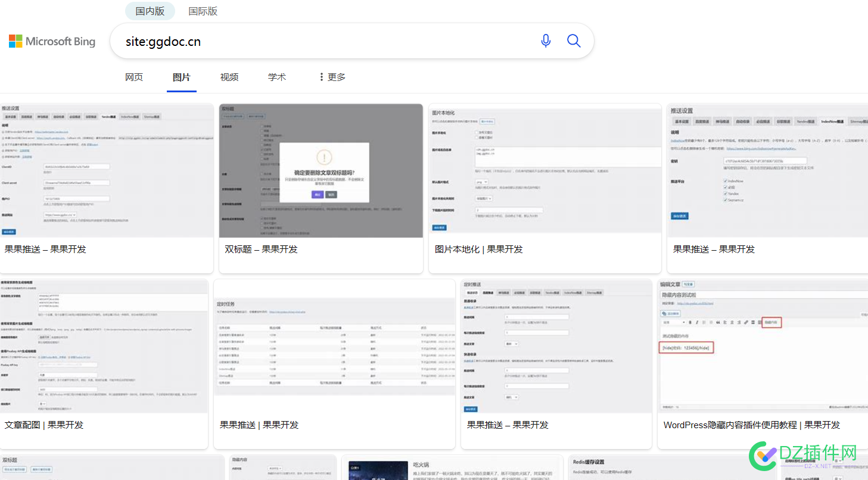Start voice search with the microphone icon
The image size is (868, 480).
click(546, 40)
